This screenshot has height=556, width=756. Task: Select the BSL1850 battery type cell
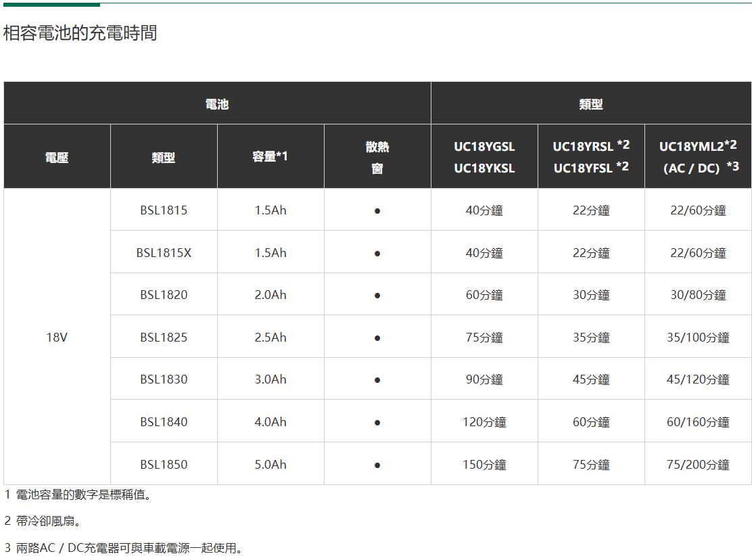tap(164, 464)
